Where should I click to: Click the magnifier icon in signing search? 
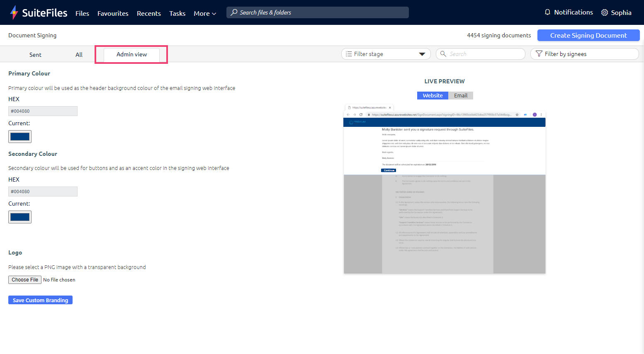pos(443,54)
